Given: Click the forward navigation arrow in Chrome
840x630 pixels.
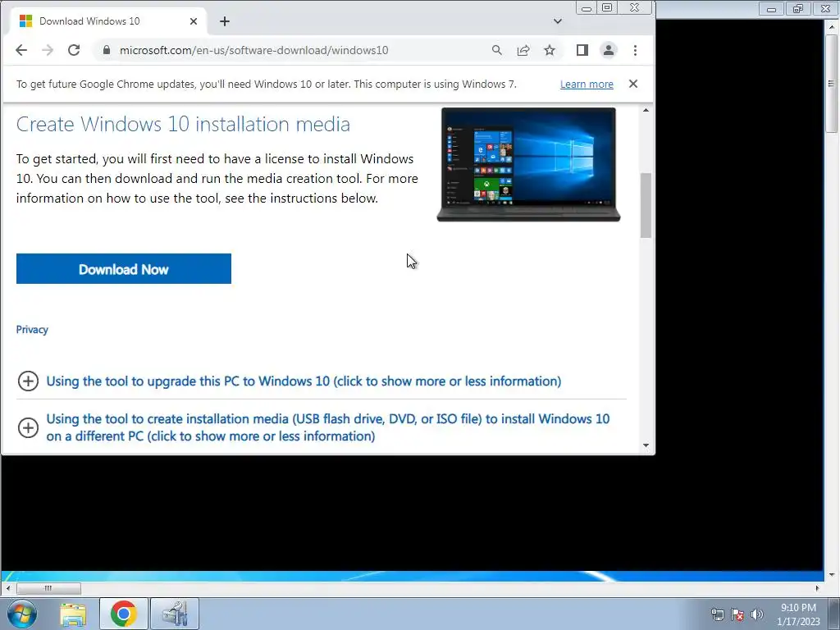Looking at the screenshot, I should point(48,50).
